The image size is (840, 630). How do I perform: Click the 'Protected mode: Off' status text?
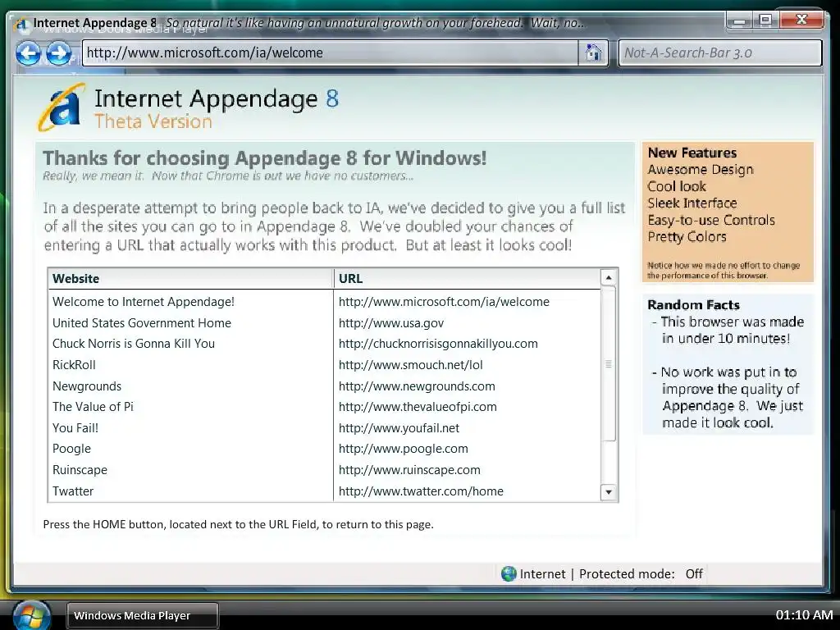[641, 574]
